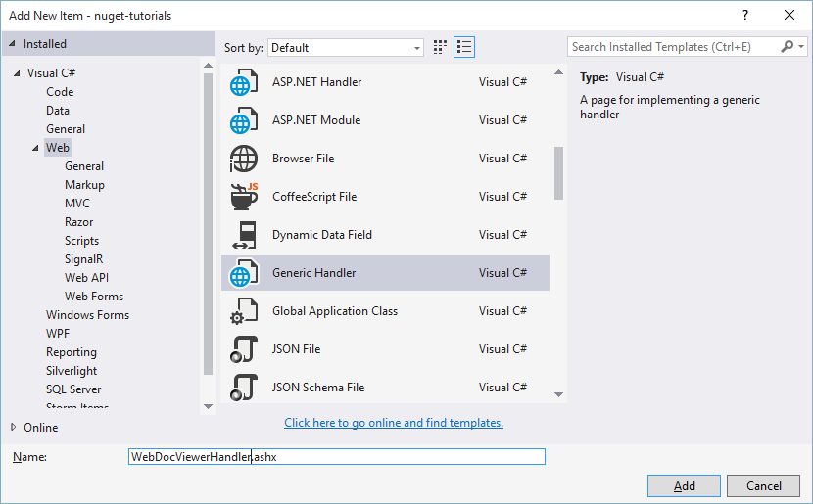The image size is (813, 504).
Task: Select the ASP.NET Module template icon
Action: (243, 120)
